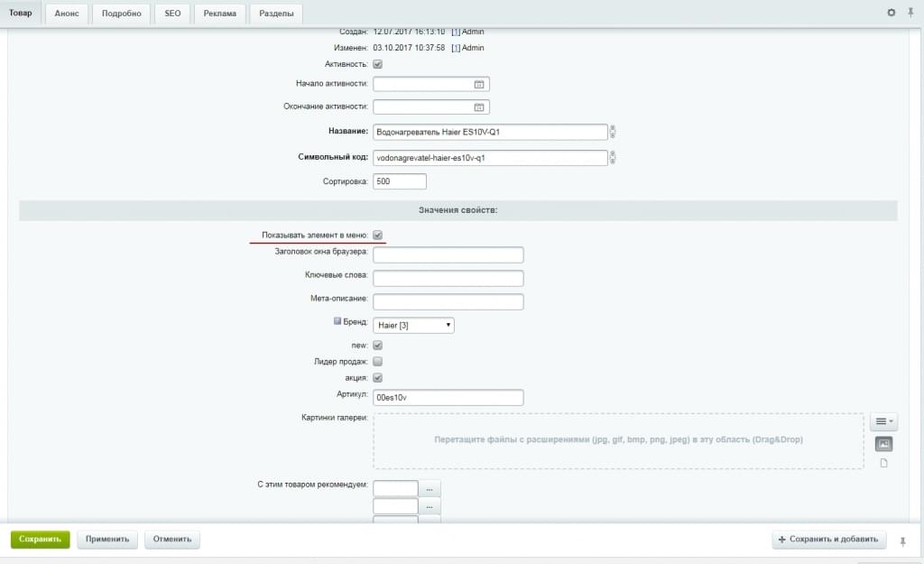Open the Подробно tab

[x=121, y=14]
